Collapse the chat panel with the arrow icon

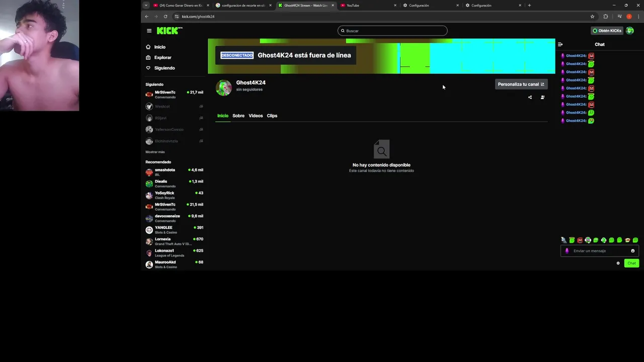click(560, 44)
